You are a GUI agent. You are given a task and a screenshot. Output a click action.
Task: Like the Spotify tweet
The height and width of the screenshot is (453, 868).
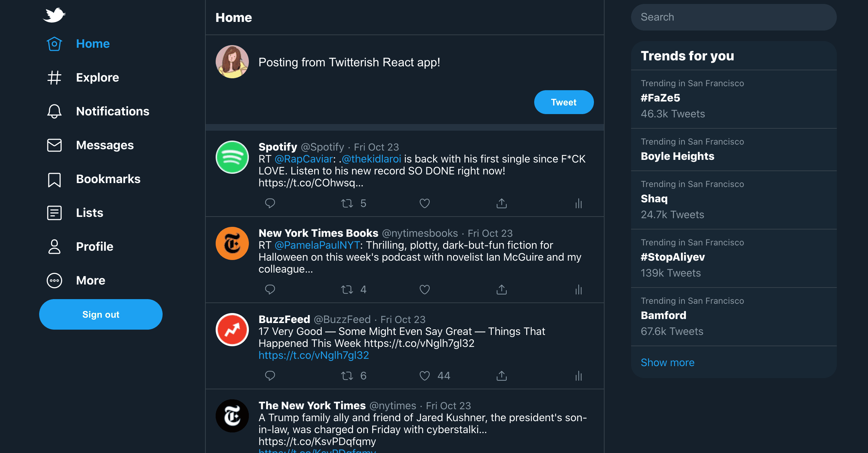point(424,203)
